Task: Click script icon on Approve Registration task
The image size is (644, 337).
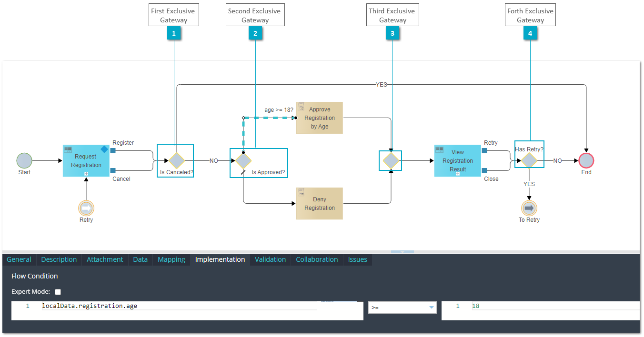Action: click(x=301, y=106)
